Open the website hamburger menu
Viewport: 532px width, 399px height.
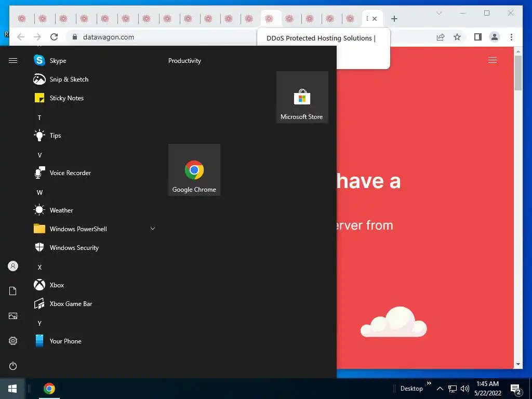coord(493,60)
